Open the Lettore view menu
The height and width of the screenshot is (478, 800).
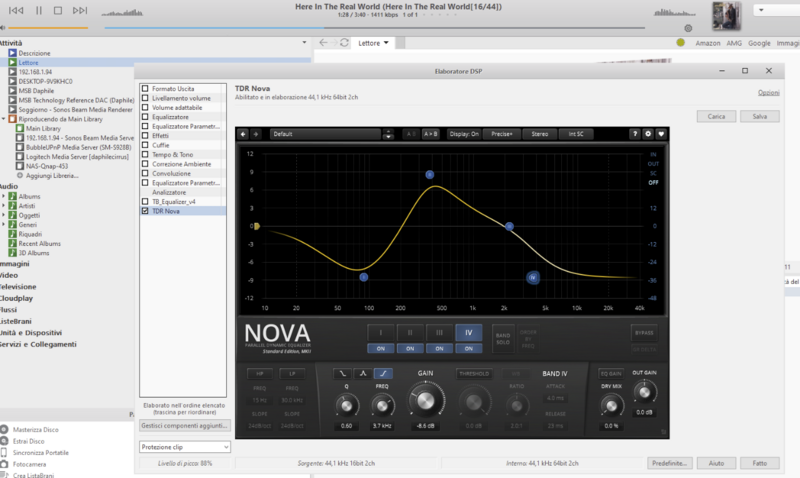click(374, 43)
